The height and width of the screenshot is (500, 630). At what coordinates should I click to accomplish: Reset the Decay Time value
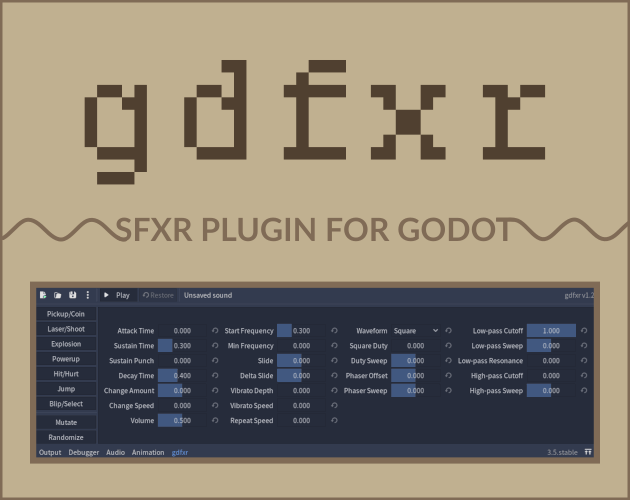(x=215, y=375)
